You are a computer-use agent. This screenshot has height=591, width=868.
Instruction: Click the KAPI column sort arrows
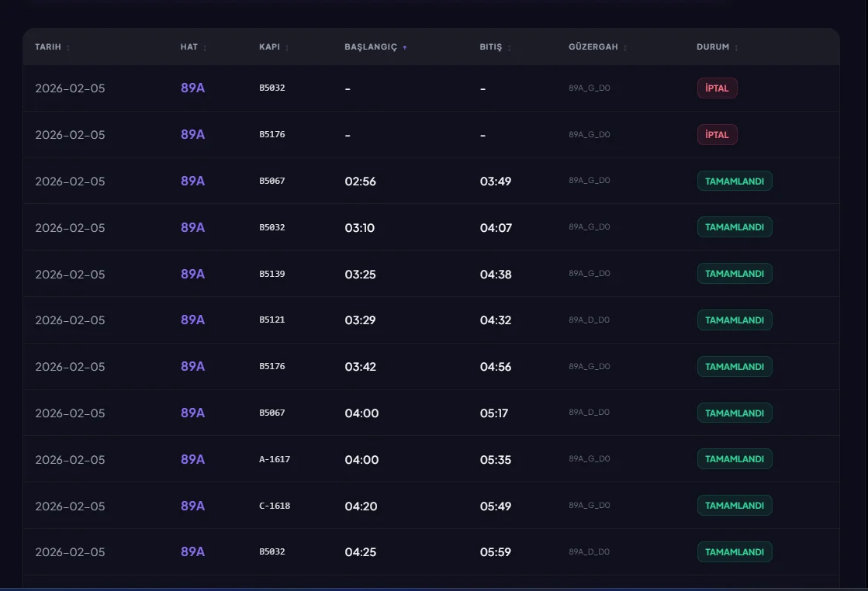(x=287, y=47)
